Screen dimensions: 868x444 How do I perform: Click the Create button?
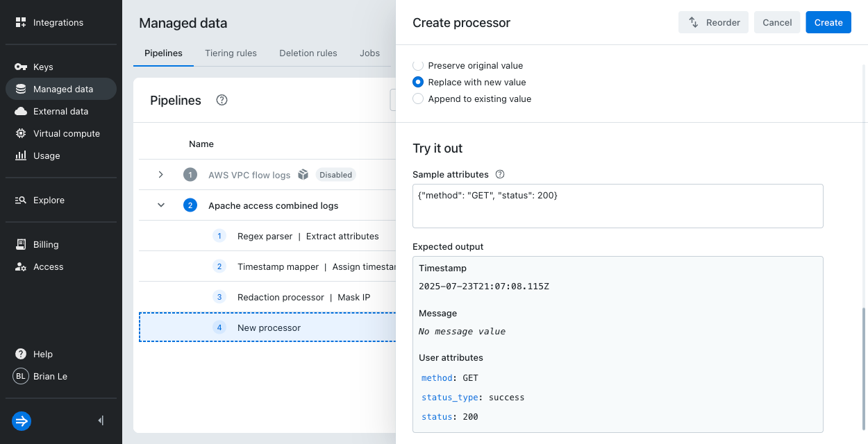828,22
